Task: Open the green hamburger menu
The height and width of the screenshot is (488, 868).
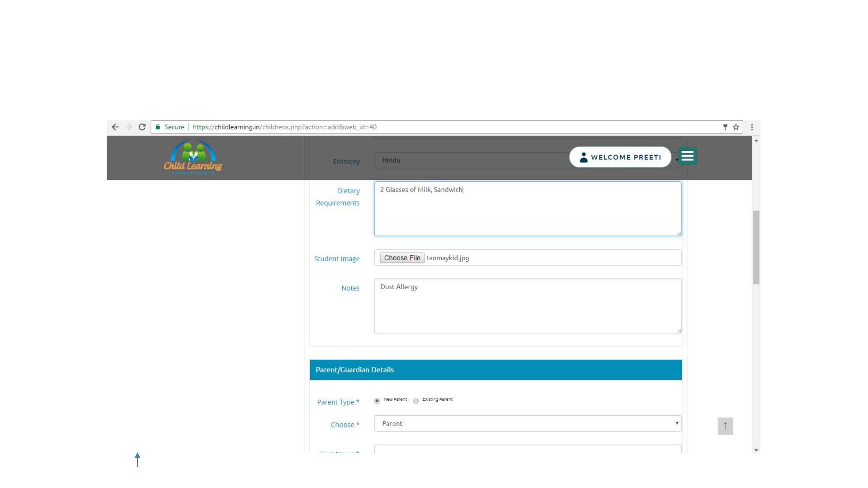Action: [x=687, y=156]
